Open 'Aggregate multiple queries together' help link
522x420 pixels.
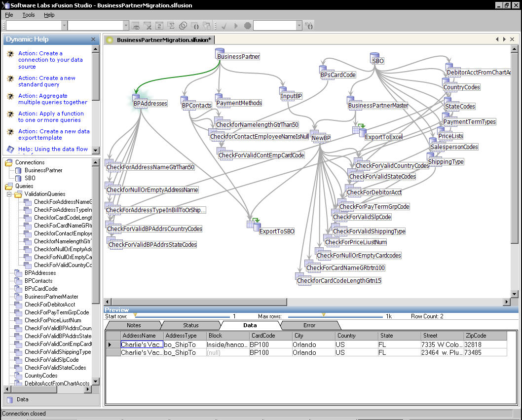[53, 99]
